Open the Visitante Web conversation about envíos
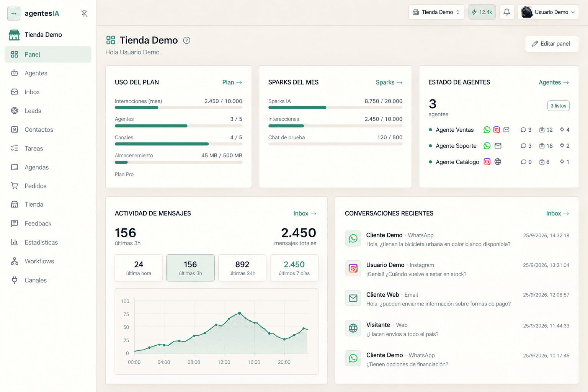 (x=457, y=329)
